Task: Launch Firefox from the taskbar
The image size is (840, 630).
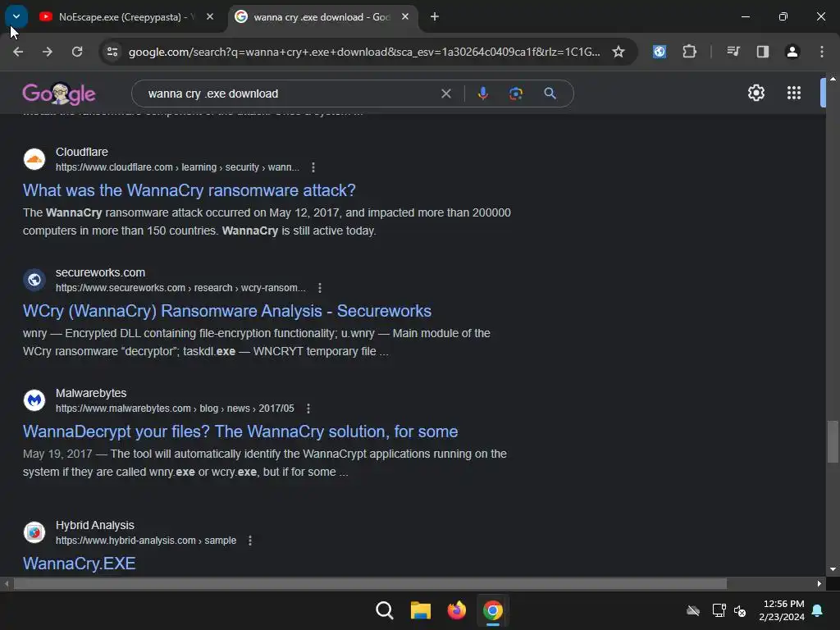Action: click(x=456, y=610)
